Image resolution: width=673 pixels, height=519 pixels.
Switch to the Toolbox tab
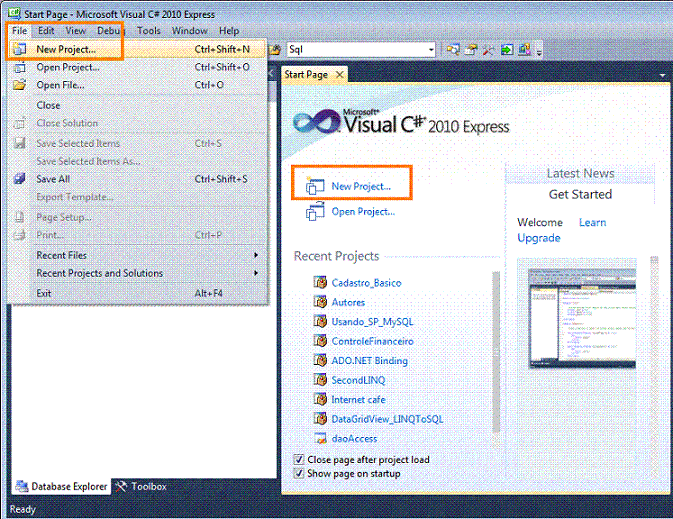141,486
